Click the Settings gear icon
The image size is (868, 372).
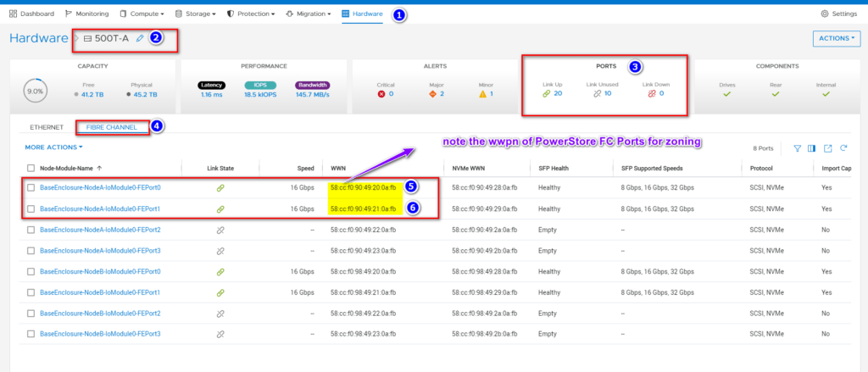[x=825, y=14]
